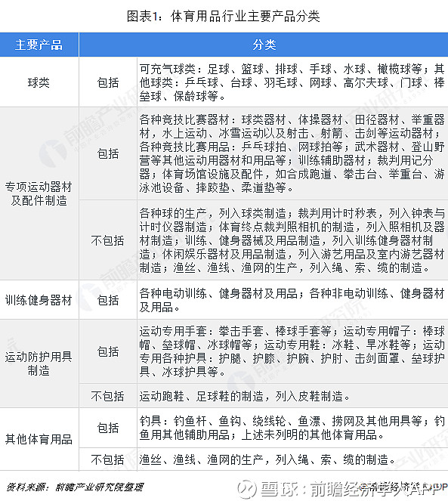This screenshot has width=448, height=501.
Task: Select the cell 专项运动器材及配件制造
Action: [39, 193]
